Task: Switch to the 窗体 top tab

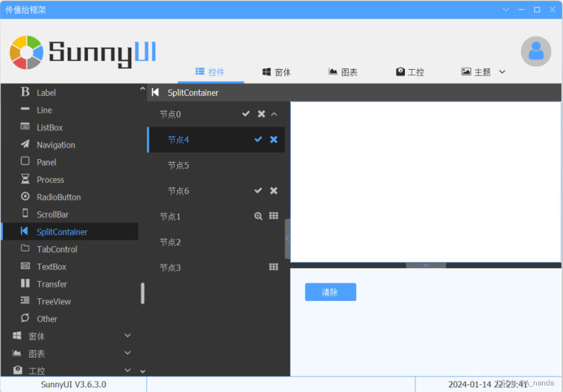Action: (277, 72)
